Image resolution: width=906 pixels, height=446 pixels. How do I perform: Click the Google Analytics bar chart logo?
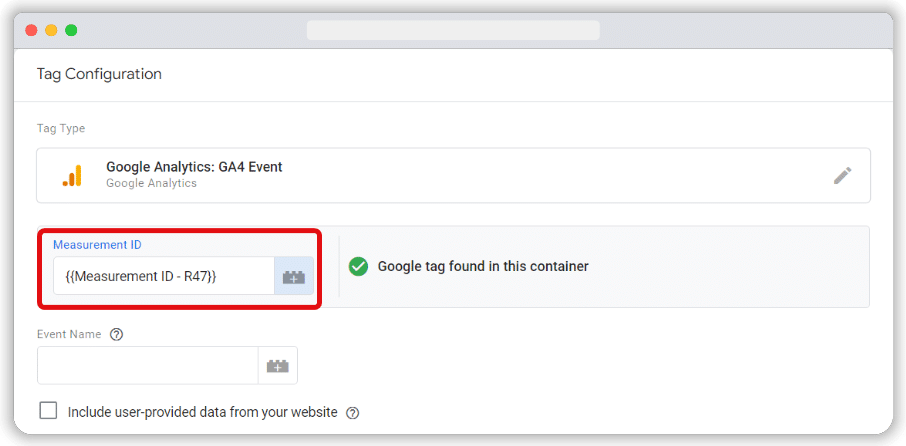[72, 175]
